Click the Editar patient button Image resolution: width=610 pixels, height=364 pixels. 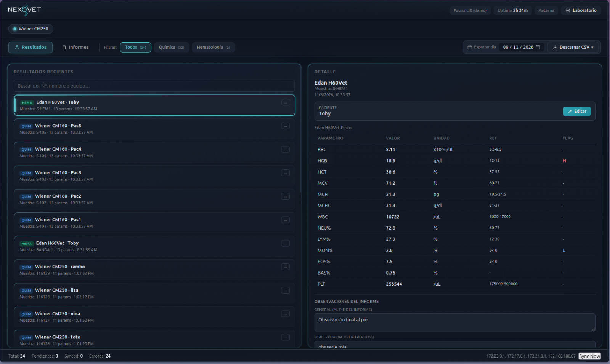coord(577,111)
